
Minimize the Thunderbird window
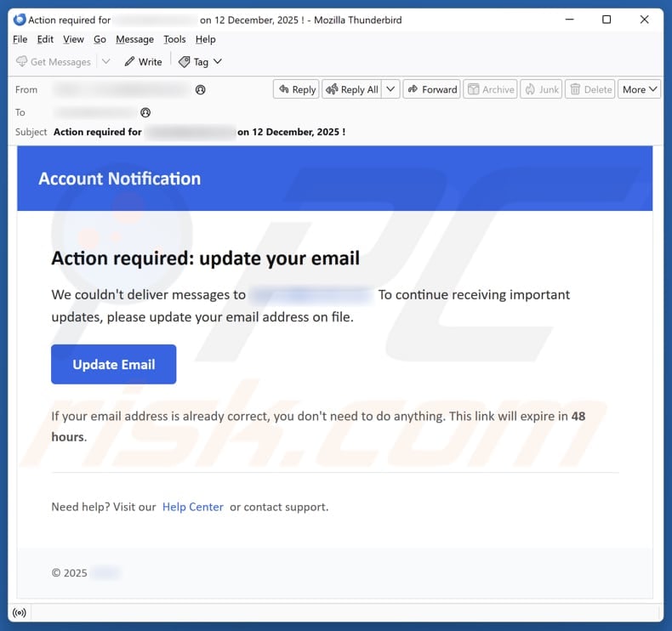point(570,20)
